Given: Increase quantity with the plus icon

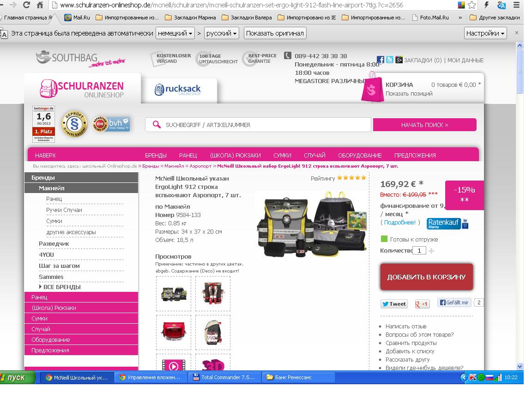Looking at the screenshot, I should point(431,251).
